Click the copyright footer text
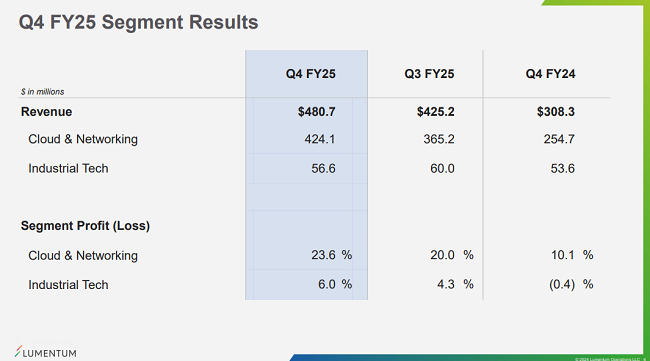The width and height of the screenshot is (650, 361). pos(610,359)
